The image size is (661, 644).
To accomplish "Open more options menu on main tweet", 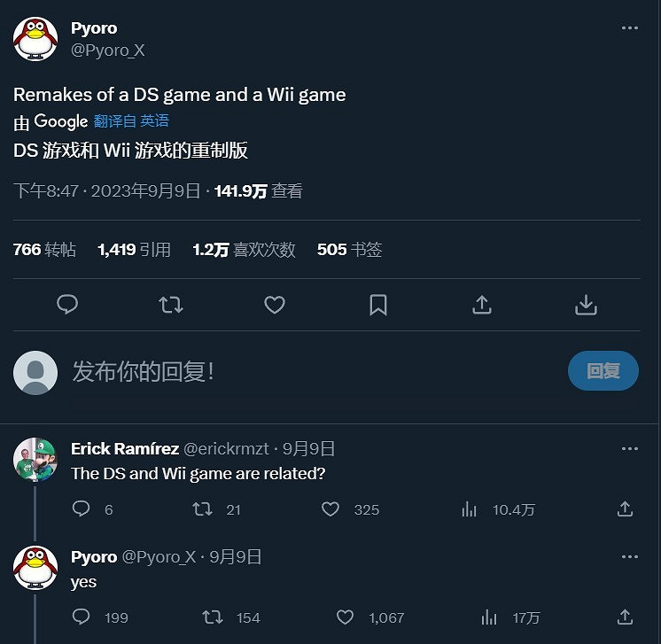I will pyautogui.click(x=629, y=28).
